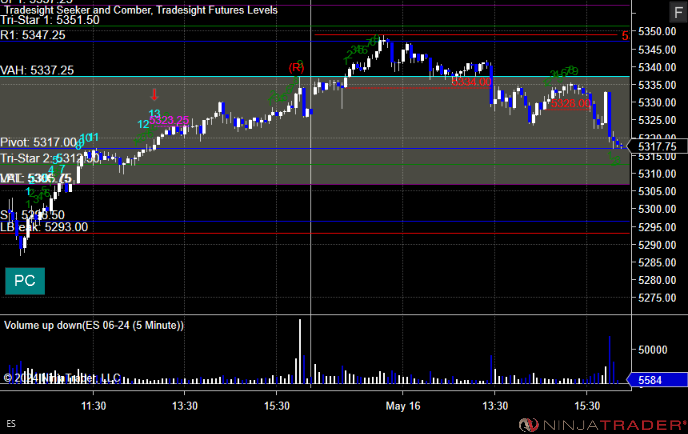The image size is (688, 434).
Task: Click the 'Tri-Star 1: 5351.50' label
Action: tap(50, 20)
